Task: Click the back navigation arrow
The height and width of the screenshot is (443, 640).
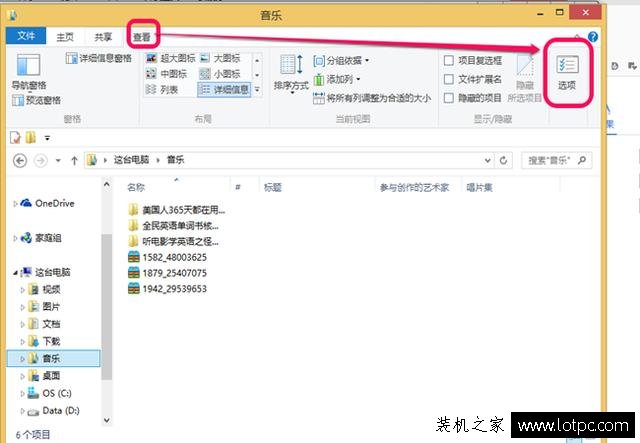Action: (20, 160)
